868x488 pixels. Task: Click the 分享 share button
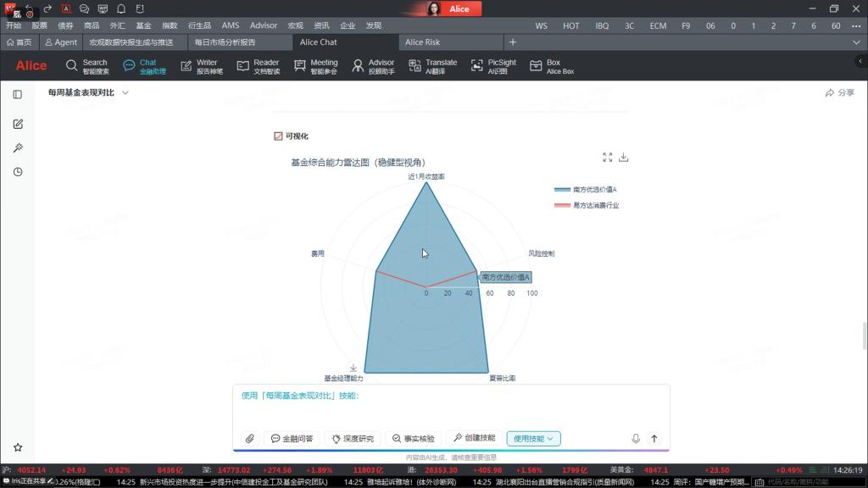pyautogui.click(x=839, y=93)
